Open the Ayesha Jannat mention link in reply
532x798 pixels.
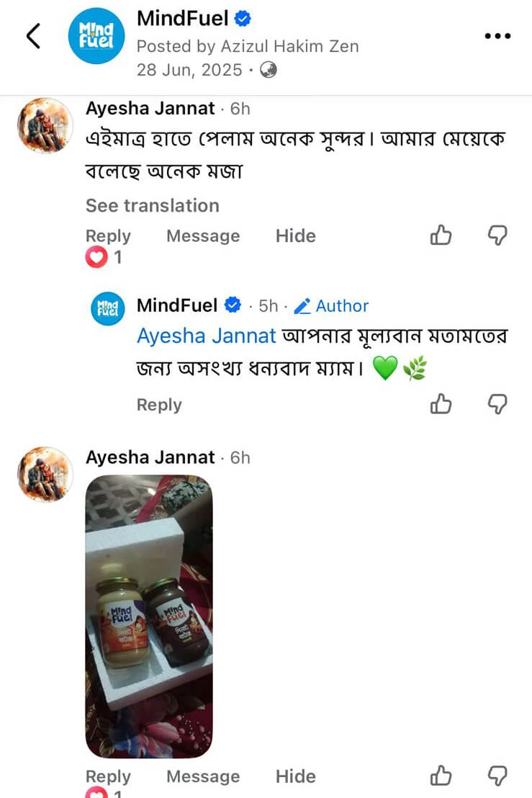click(x=207, y=336)
